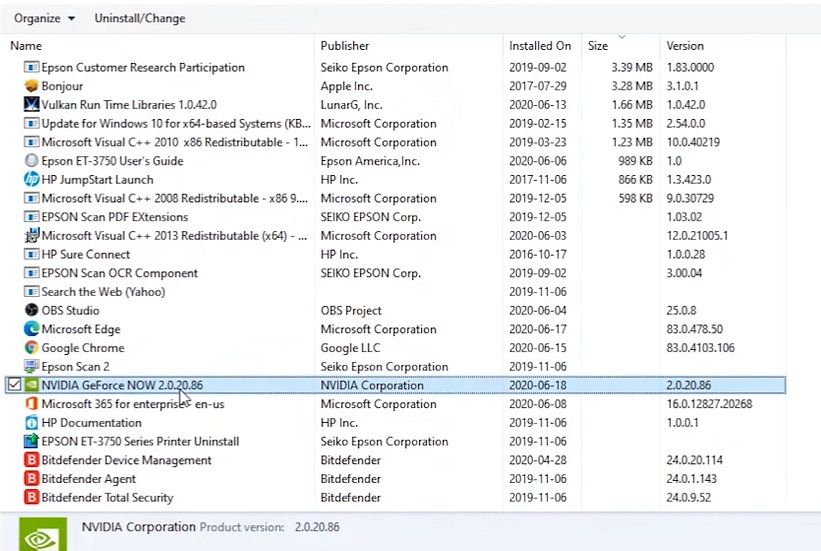The height and width of the screenshot is (551, 821).
Task: Select the Google Chrome program name
Action: 83,348
